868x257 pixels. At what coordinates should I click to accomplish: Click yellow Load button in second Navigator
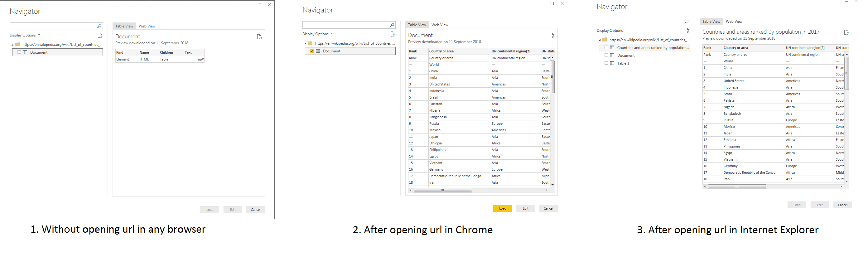tap(502, 208)
